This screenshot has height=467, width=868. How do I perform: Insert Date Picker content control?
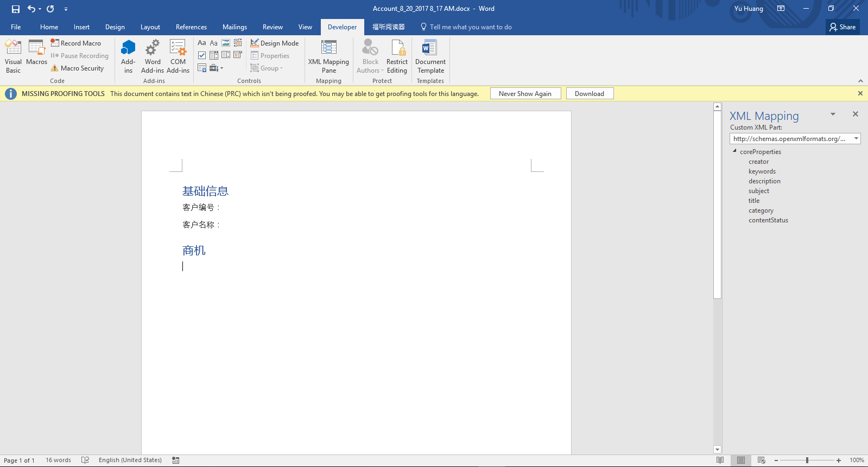(x=238, y=55)
